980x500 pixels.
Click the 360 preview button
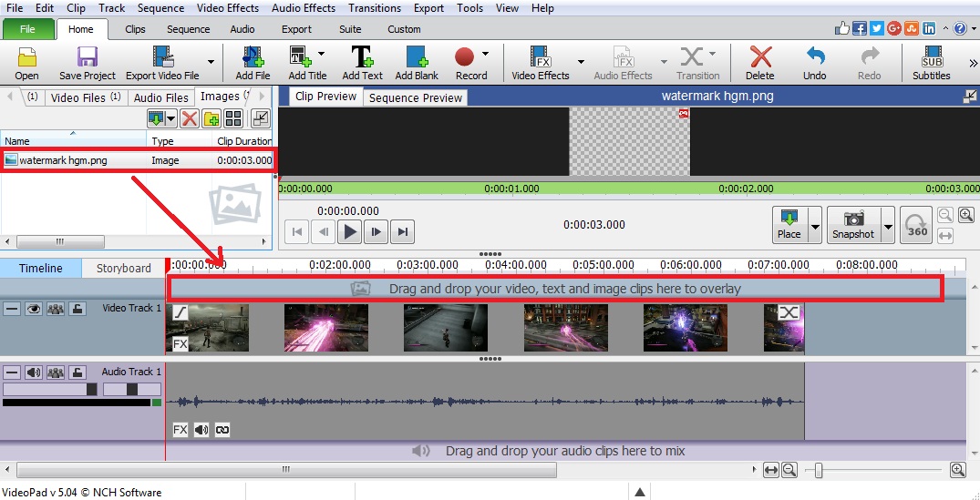pos(917,225)
